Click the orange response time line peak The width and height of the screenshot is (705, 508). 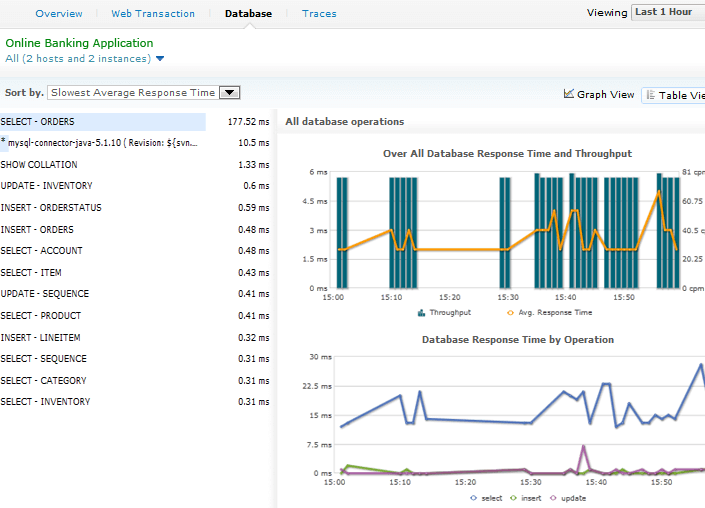tap(658, 192)
